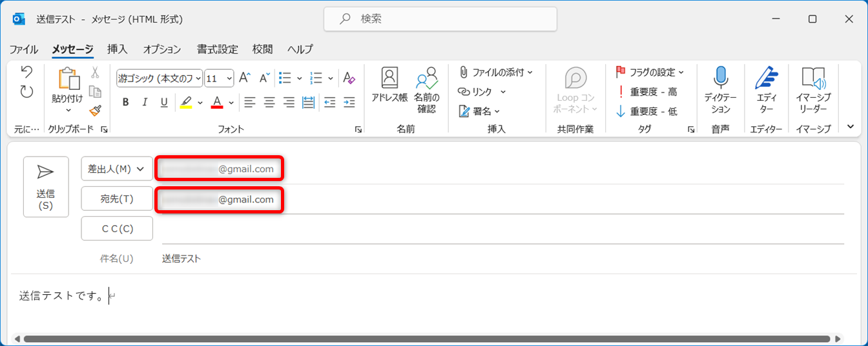Click the Send (送信) button

pyautogui.click(x=45, y=186)
